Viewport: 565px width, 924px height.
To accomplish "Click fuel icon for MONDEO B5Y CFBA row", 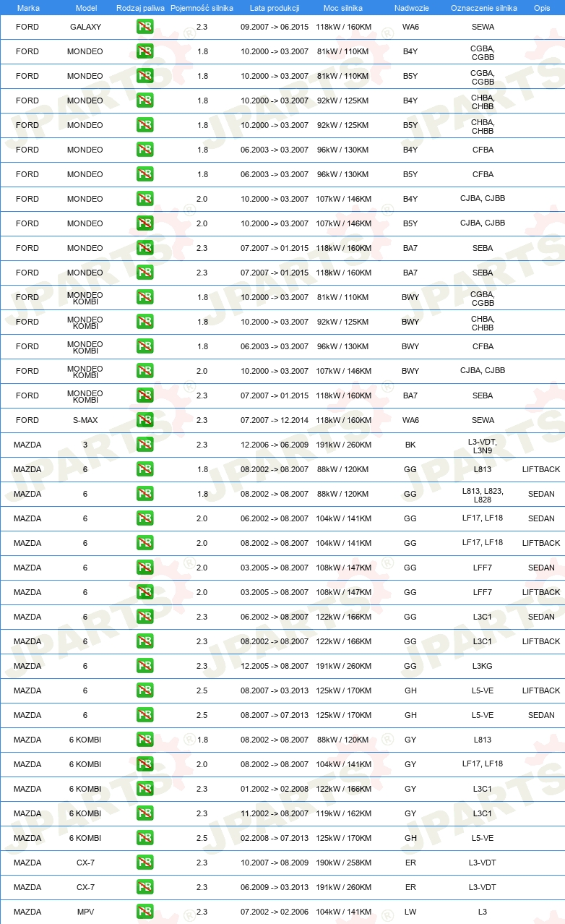I will pyautogui.click(x=145, y=174).
